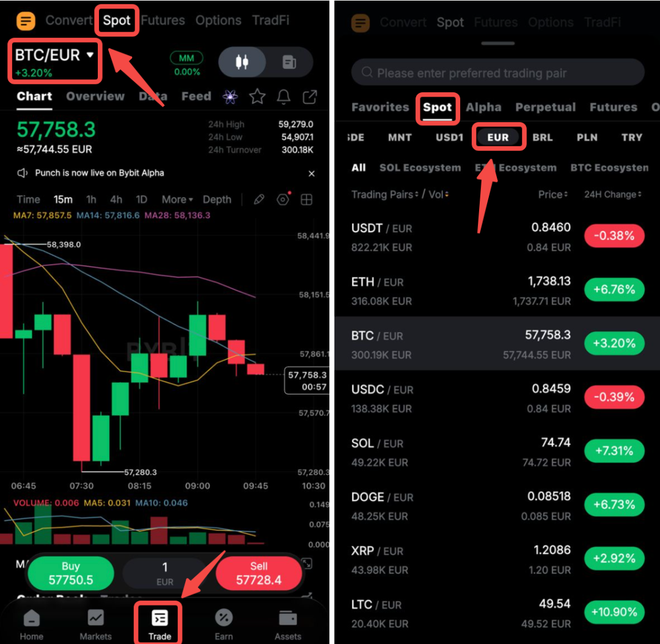The height and width of the screenshot is (644, 660).
Task: Tap the green Buy 57750.5 button
Action: click(71, 573)
